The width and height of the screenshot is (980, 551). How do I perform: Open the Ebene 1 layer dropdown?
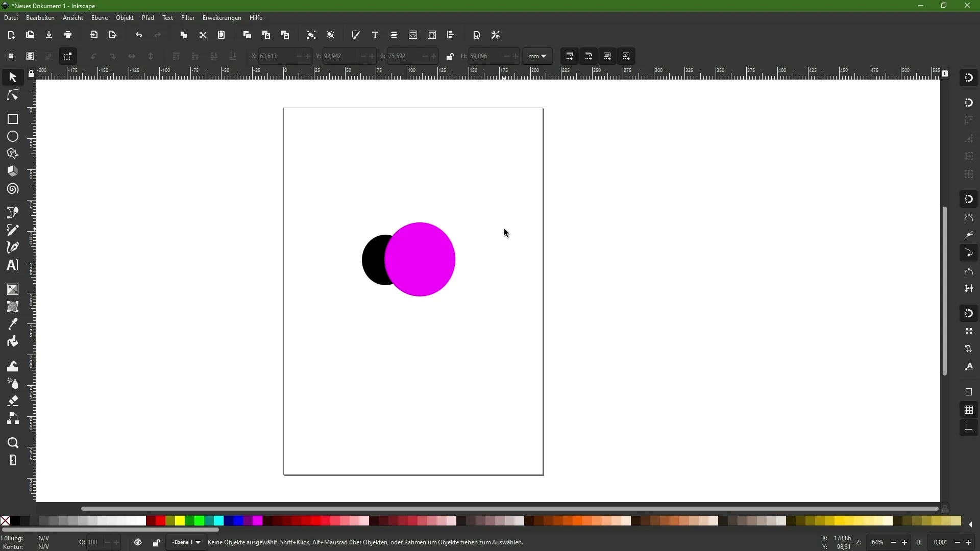[186, 542]
